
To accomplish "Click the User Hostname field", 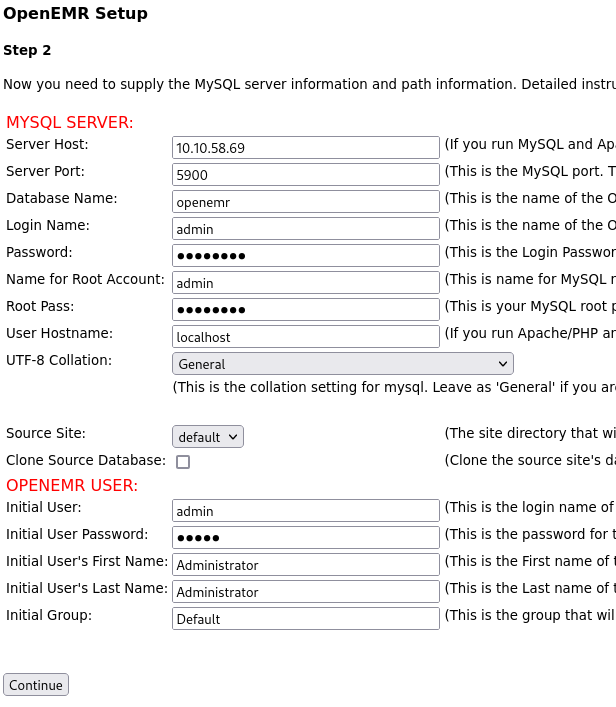I will [306, 337].
